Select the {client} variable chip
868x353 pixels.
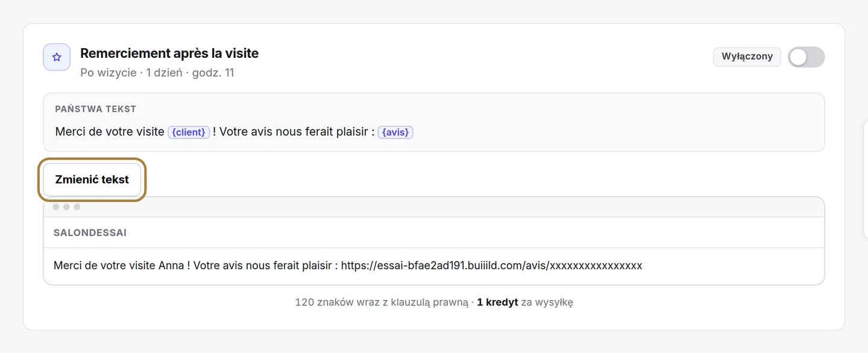(189, 132)
